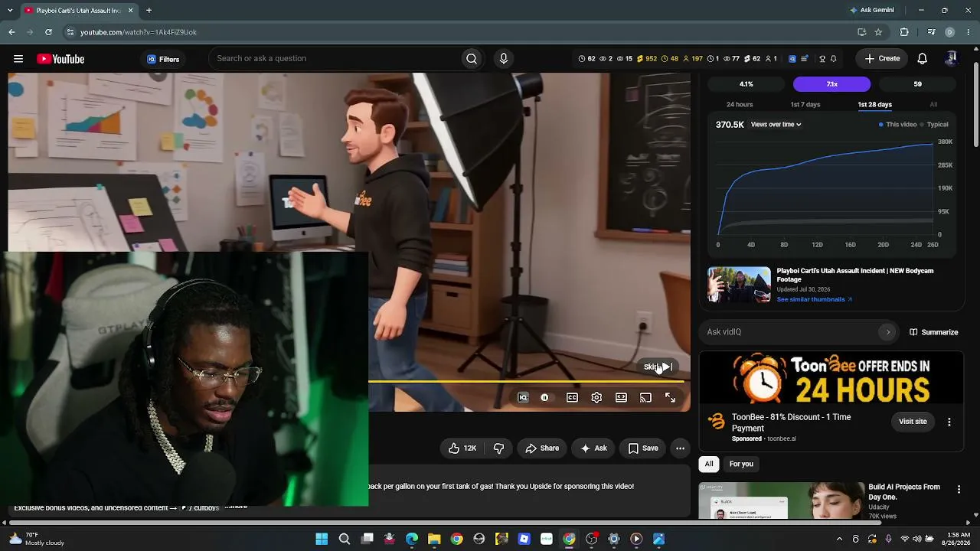Open a new Chrome tab
980x551 pixels.
point(149,11)
